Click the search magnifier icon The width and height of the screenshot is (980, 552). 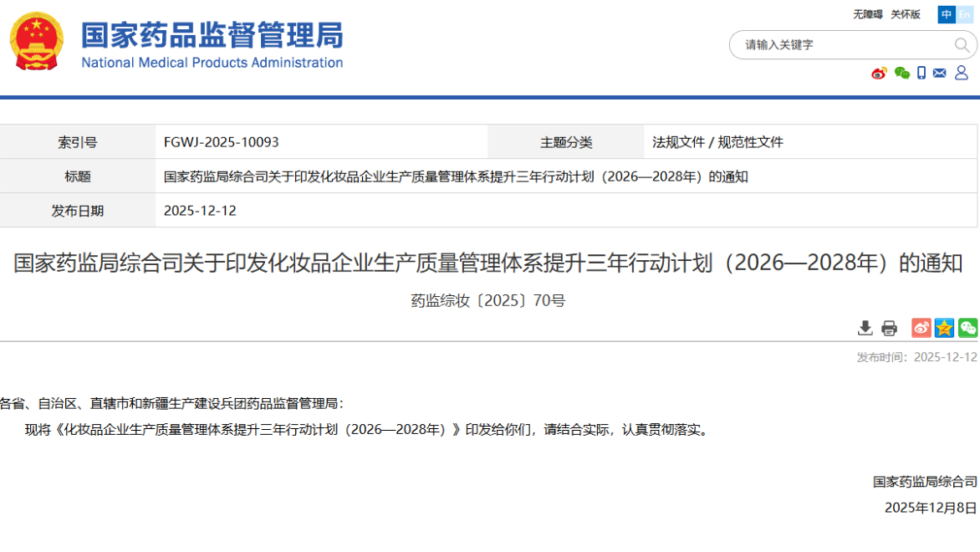(962, 45)
